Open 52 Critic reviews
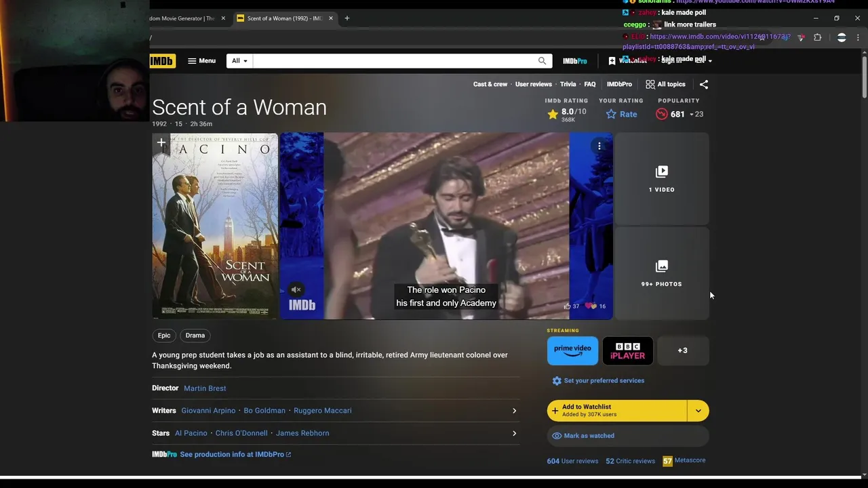This screenshot has height=488, width=868. [x=630, y=461]
